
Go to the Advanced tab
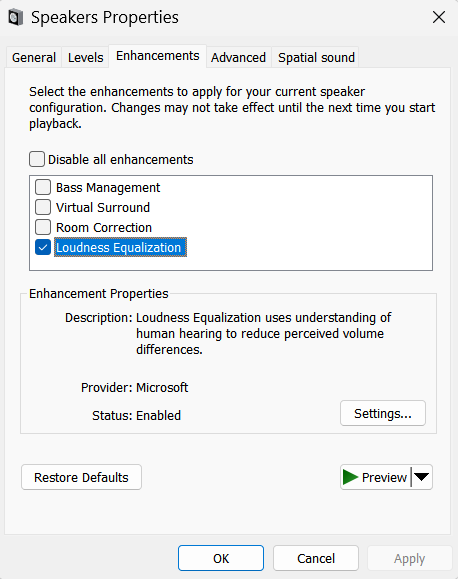[238, 58]
